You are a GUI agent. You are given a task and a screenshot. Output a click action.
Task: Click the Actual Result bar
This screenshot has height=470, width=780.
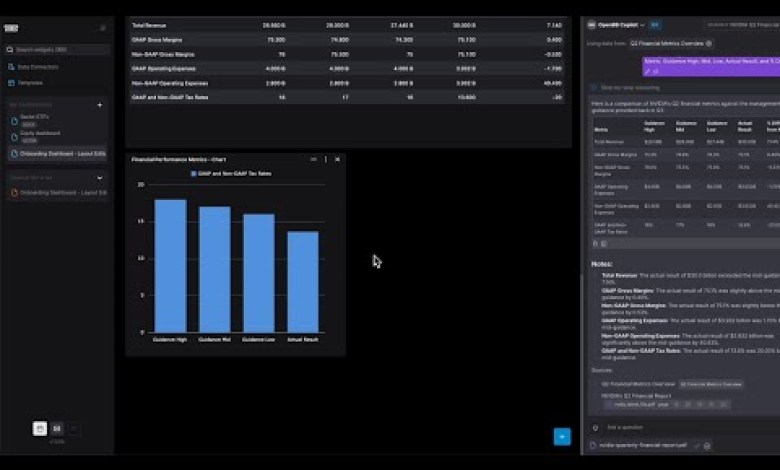tap(303, 282)
